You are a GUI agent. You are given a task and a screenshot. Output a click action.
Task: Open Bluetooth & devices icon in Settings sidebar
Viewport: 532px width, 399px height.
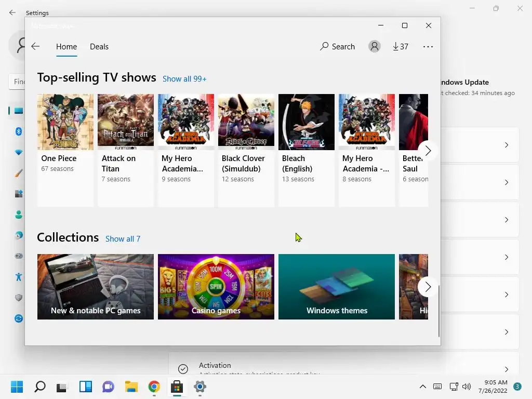[19, 131]
